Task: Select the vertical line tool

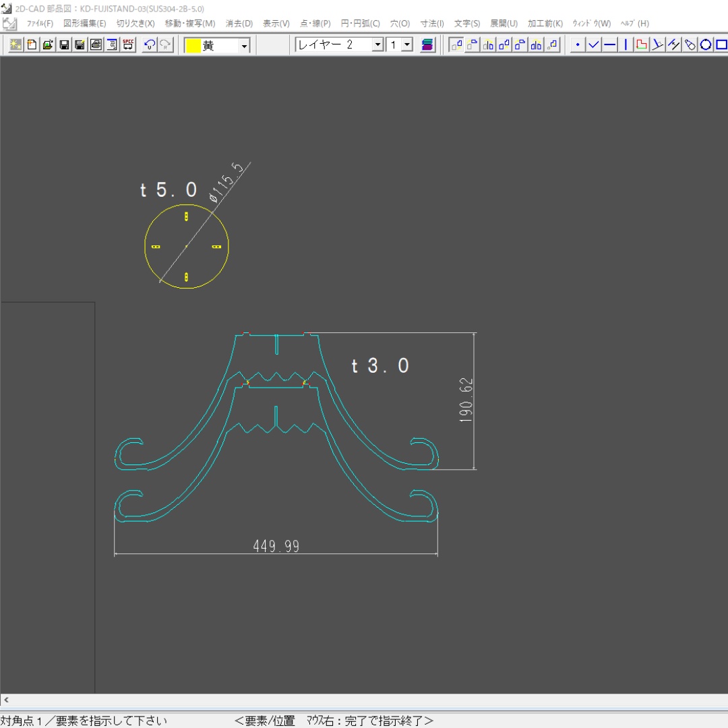Action: [x=626, y=45]
